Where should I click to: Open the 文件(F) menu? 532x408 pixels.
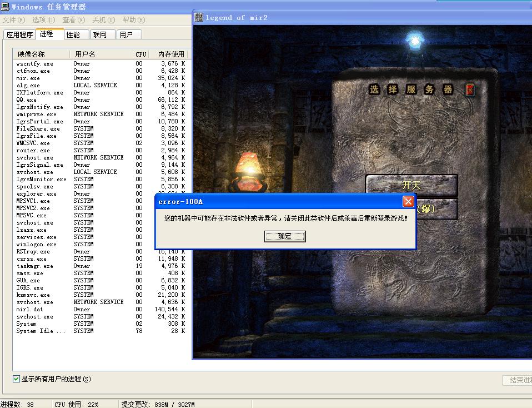point(14,20)
